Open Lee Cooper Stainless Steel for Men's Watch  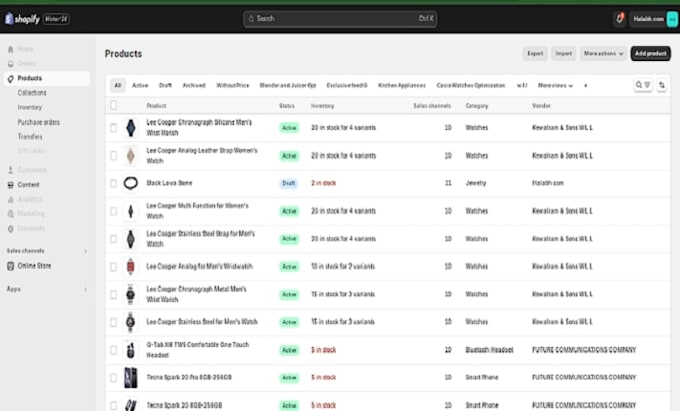click(x=202, y=322)
